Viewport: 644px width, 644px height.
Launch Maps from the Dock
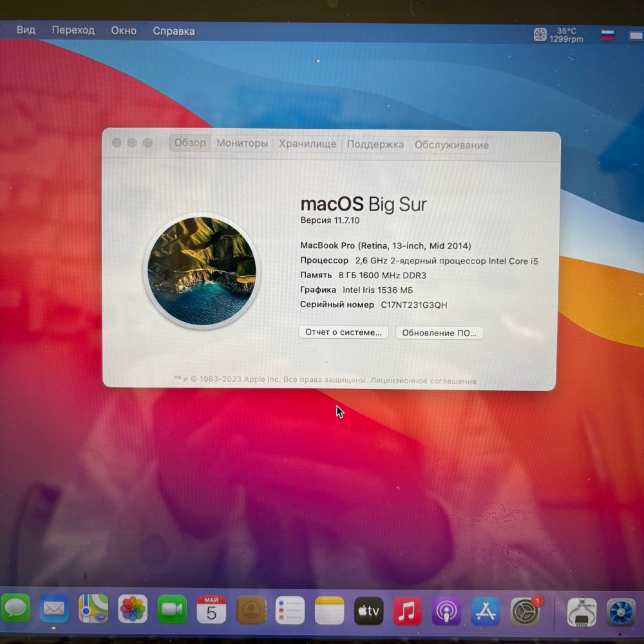pyautogui.click(x=93, y=609)
